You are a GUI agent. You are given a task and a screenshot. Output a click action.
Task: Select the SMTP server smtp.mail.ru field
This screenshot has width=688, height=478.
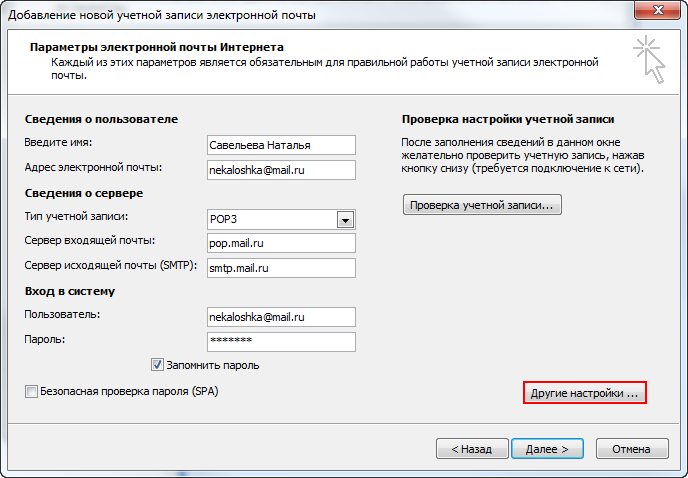(281, 268)
